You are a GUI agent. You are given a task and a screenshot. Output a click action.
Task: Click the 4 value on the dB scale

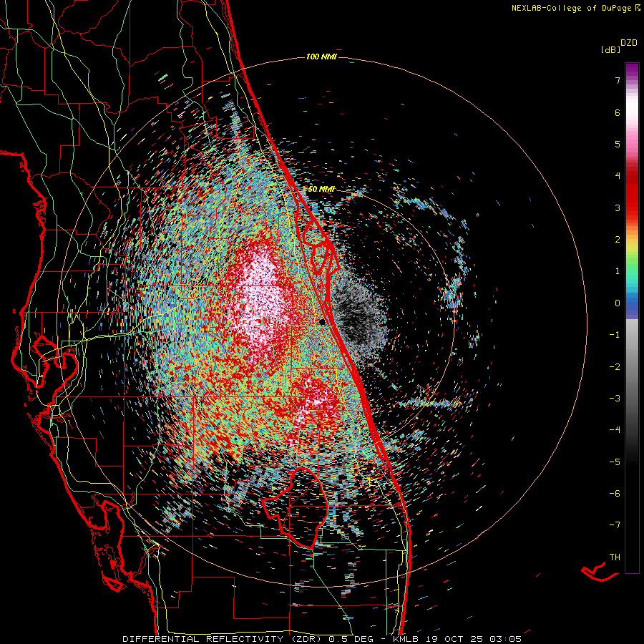tap(618, 176)
